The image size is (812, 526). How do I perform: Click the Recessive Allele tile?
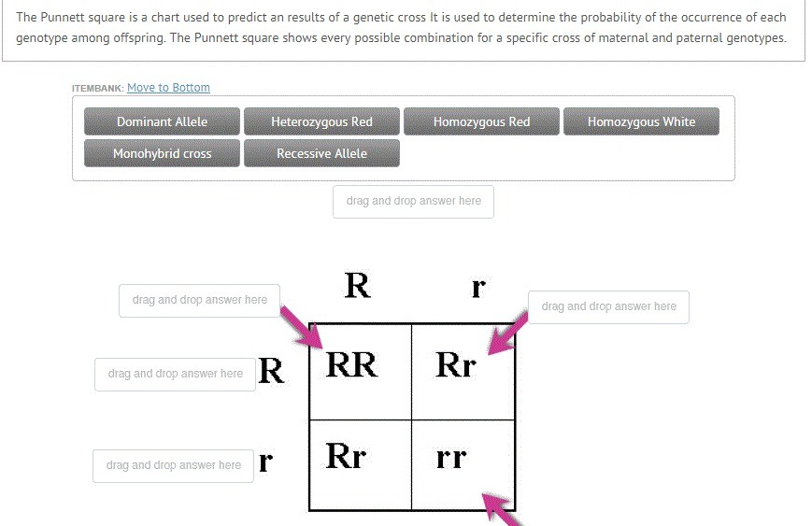(321, 153)
